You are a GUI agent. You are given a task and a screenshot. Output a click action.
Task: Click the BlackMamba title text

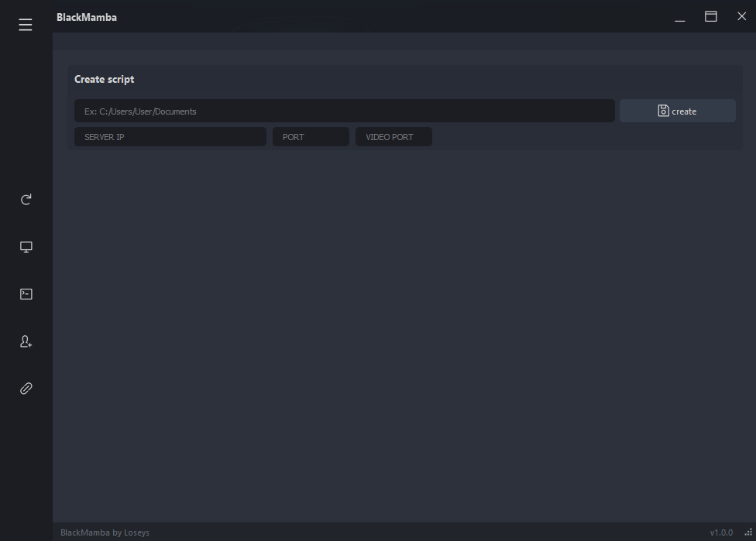coord(87,17)
